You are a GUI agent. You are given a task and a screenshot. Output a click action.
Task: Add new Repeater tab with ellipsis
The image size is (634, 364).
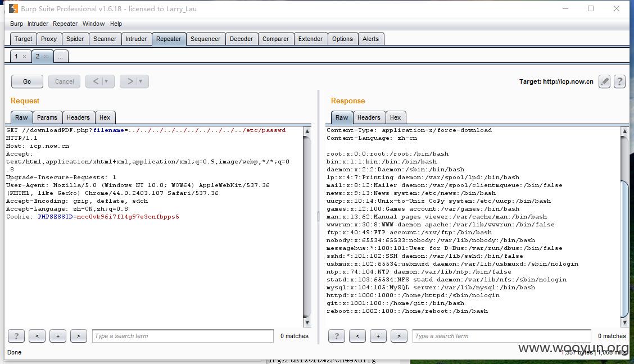[x=60, y=56]
